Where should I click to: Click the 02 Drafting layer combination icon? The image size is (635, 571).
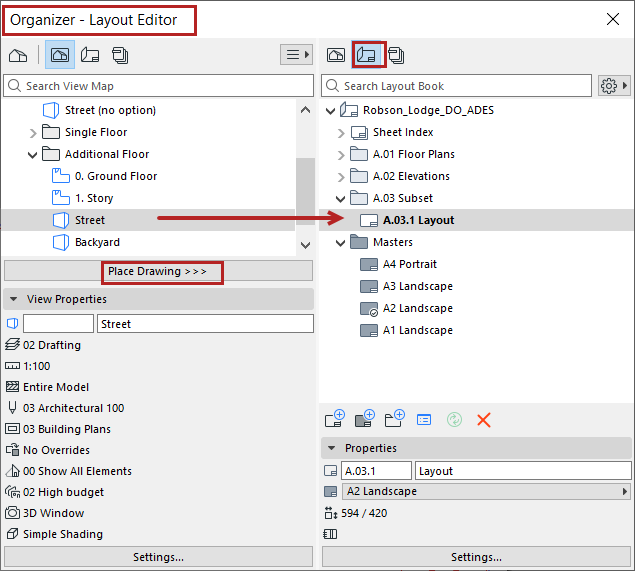coord(12,345)
